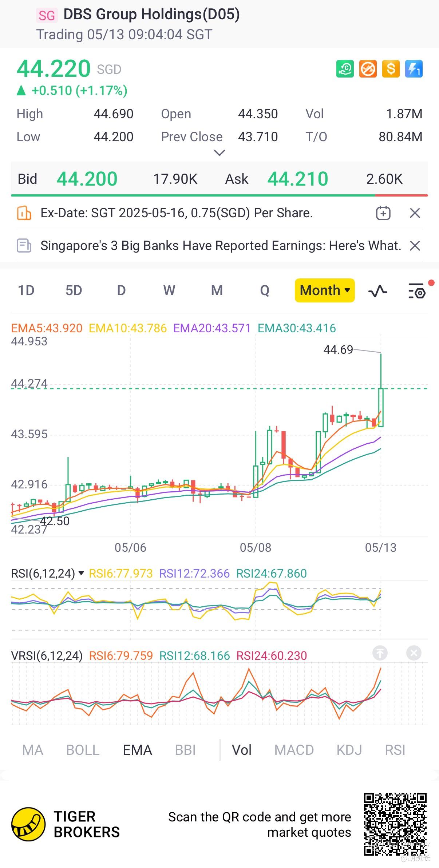Open the chart drawing line tool icon
Viewport: 439px width, 868px height.
click(377, 291)
